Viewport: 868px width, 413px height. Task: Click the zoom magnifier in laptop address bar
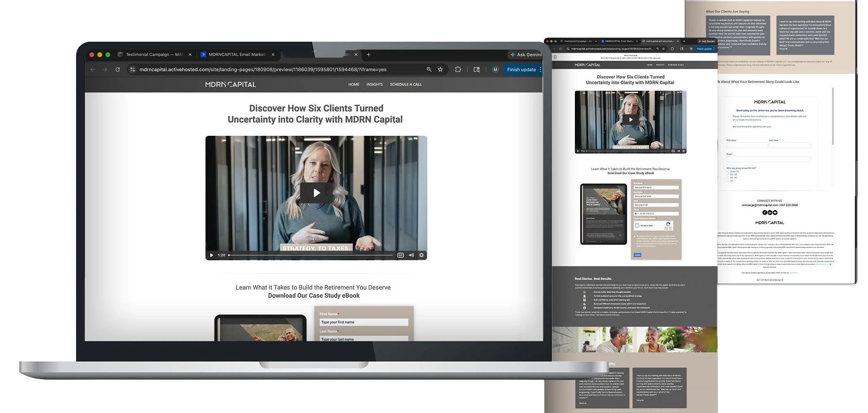[429, 69]
